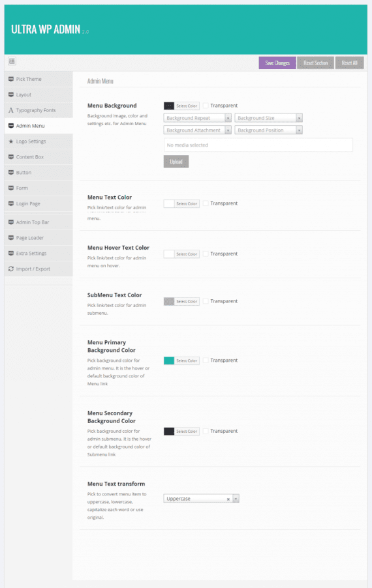
Task: Click Select Color for Menu Text Color
Action: tap(187, 203)
